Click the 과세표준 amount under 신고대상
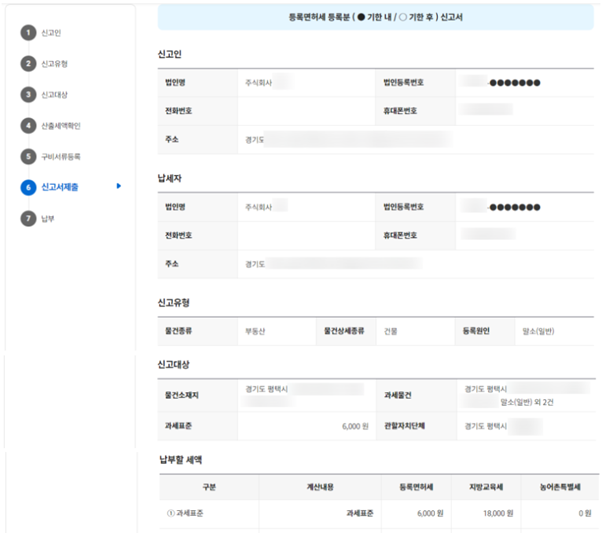 click(357, 426)
